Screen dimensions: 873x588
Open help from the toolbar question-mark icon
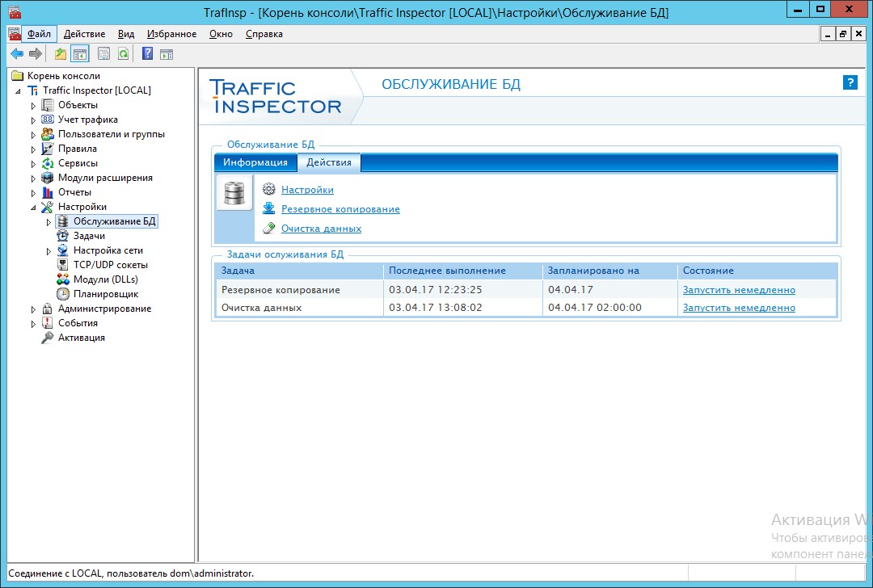point(147,54)
